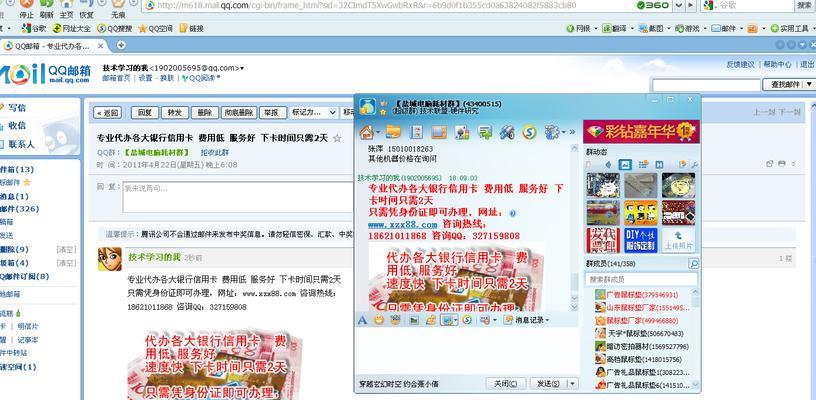816x400 pixels.
Task: Open the 网址大全 bookmark
Action: tap(71, 29)
